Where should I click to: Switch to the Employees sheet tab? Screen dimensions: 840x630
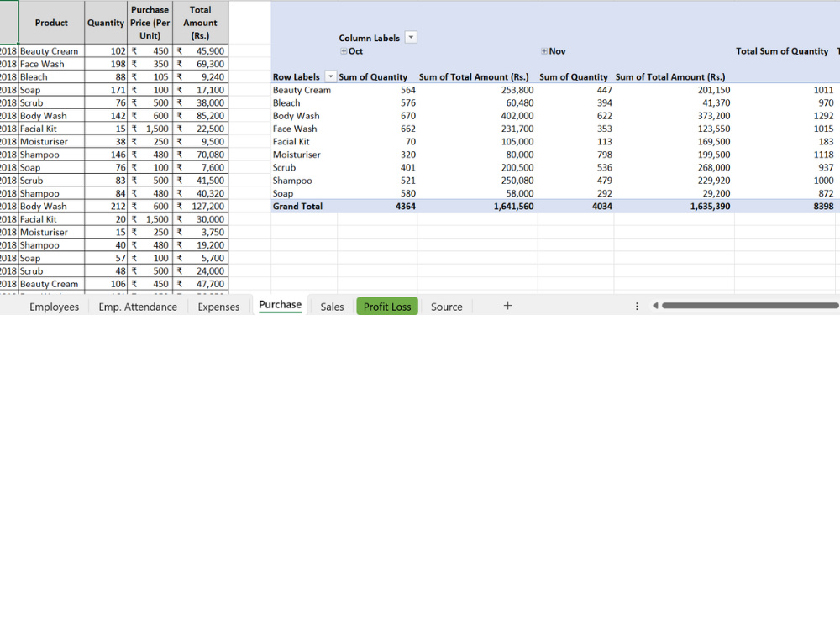click(54, 307)
